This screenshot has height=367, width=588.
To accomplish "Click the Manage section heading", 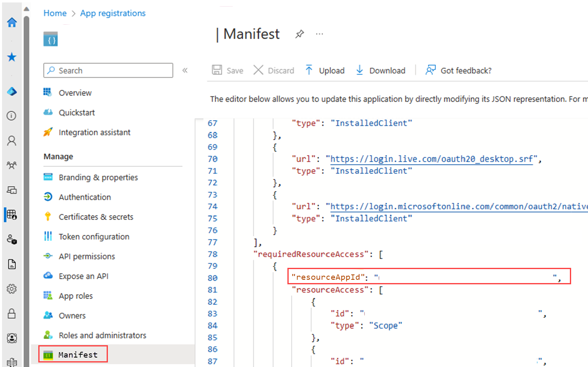I will pyautogui.click(x=58, y=157).
